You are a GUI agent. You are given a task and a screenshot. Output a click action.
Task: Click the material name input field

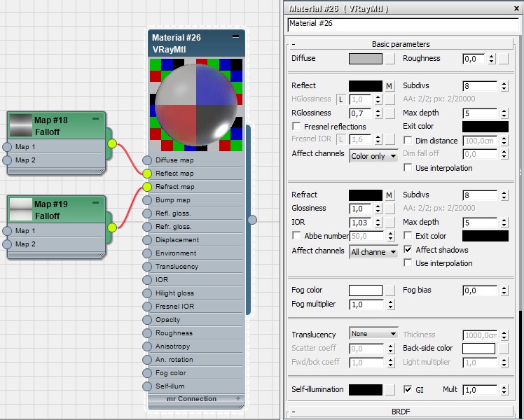point(403,24)
